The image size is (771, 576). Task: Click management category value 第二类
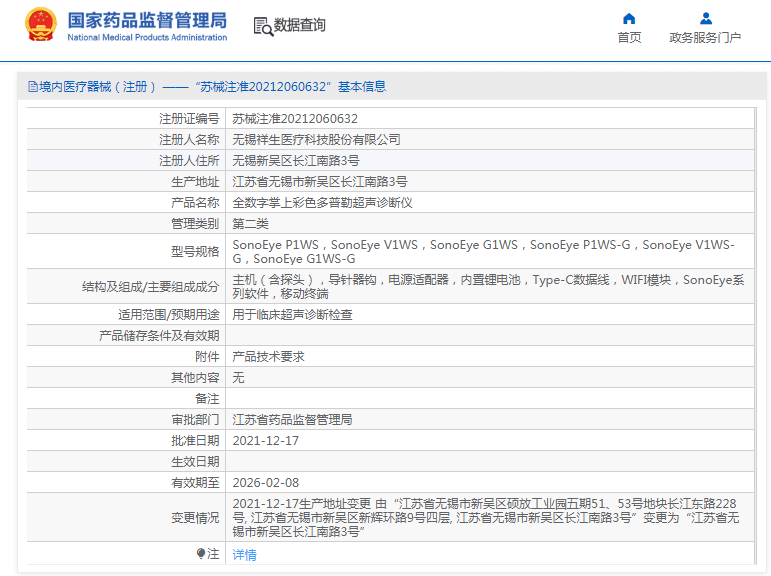tap(250, 224)
